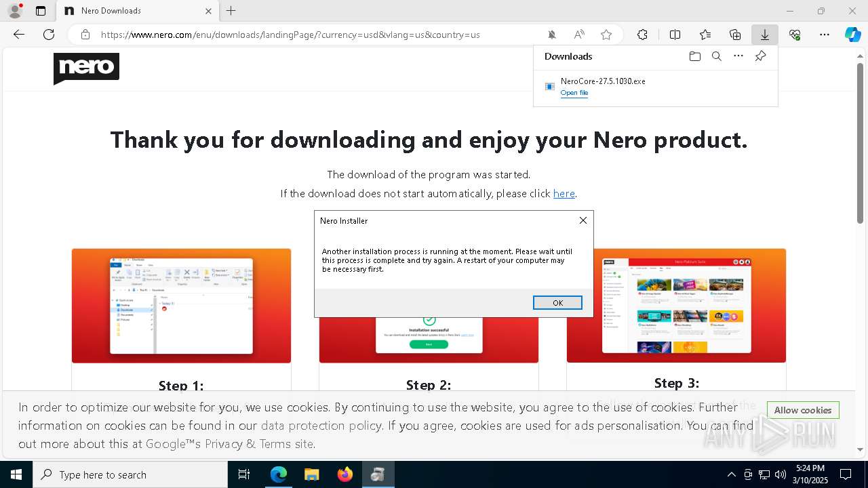Click the 'Step 1:' heading
Viewport: 868px width, 488px height.
tap(181, 386)
